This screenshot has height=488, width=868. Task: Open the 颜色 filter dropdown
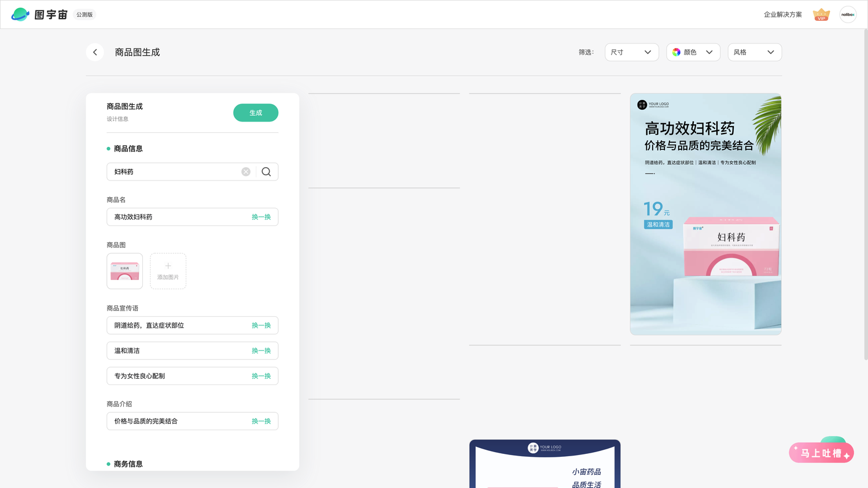693,52
